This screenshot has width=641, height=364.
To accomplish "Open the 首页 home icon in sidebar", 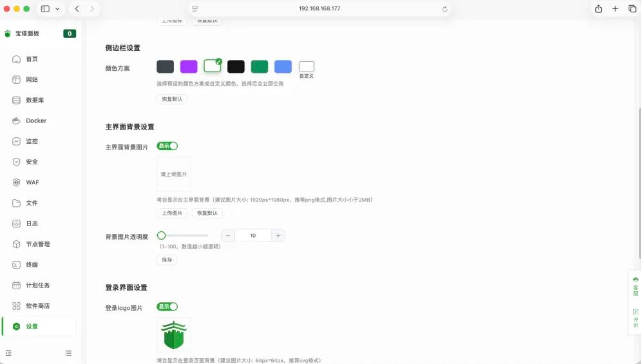I will tap(16, 59).
